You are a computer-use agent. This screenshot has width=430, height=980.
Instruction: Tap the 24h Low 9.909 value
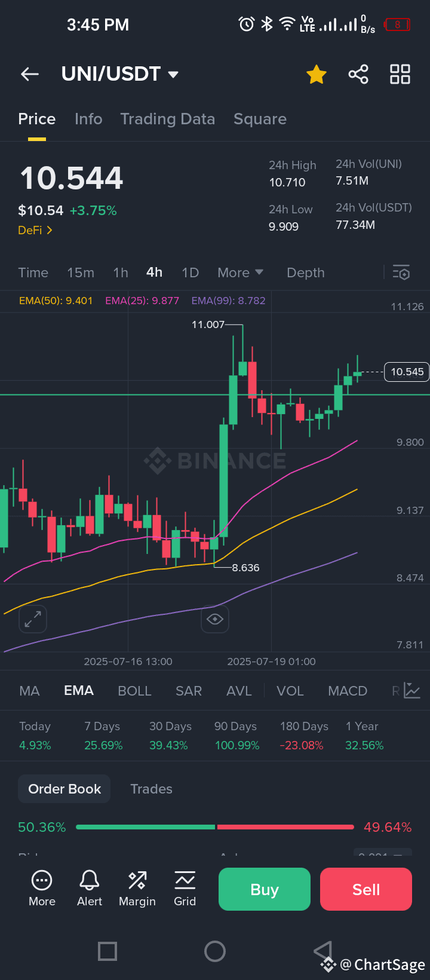pos(284,226)
